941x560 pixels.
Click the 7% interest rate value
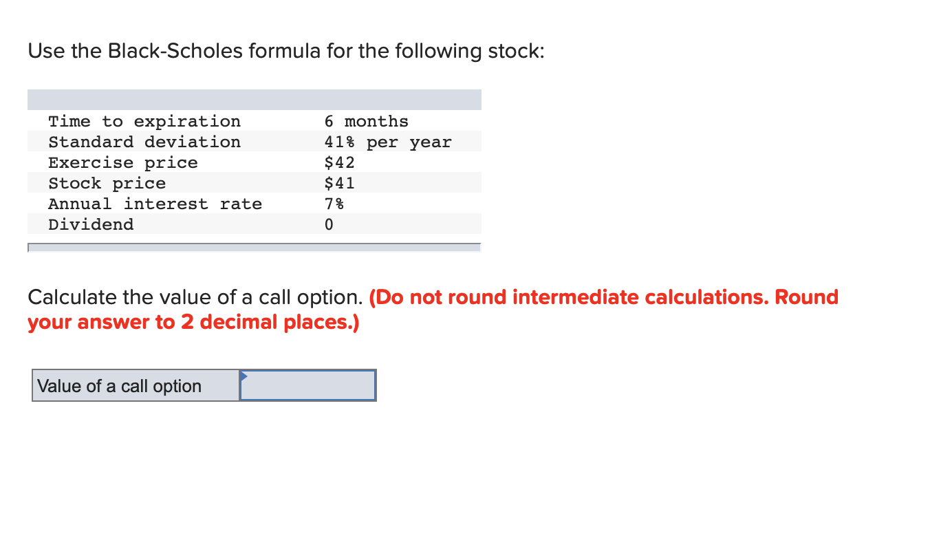(334, 204)
